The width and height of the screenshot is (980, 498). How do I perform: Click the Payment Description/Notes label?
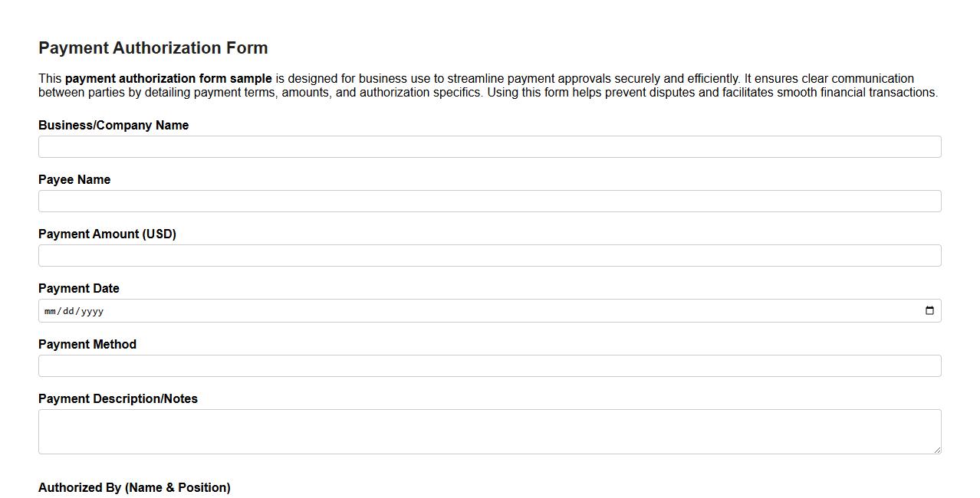coord(118,398)
